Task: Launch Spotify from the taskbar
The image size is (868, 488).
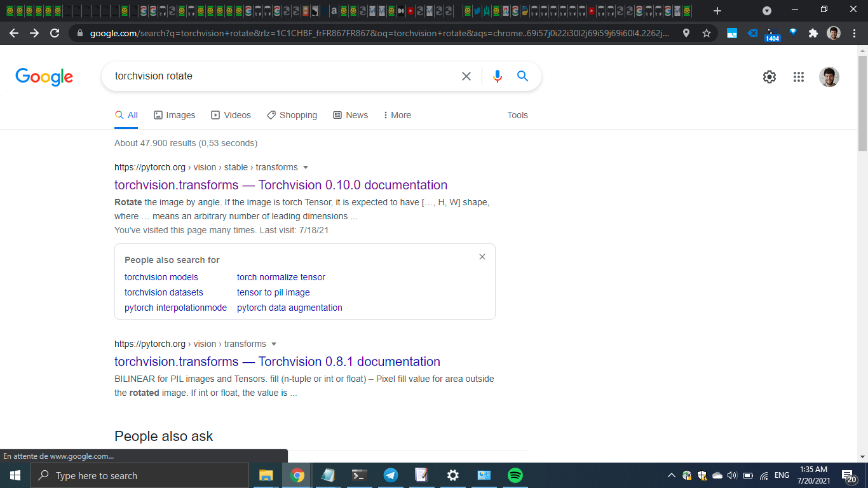Action: click(x=515, y=475)
